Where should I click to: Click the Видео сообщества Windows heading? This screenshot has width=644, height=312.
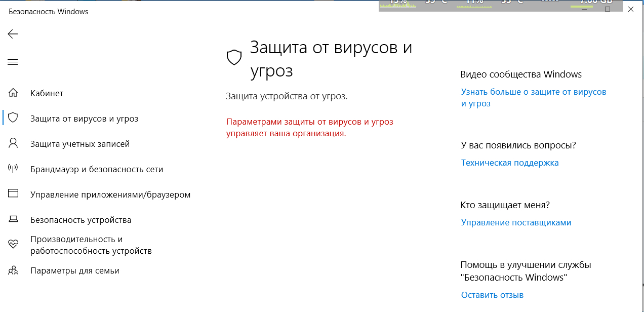[x=521, y=74]
